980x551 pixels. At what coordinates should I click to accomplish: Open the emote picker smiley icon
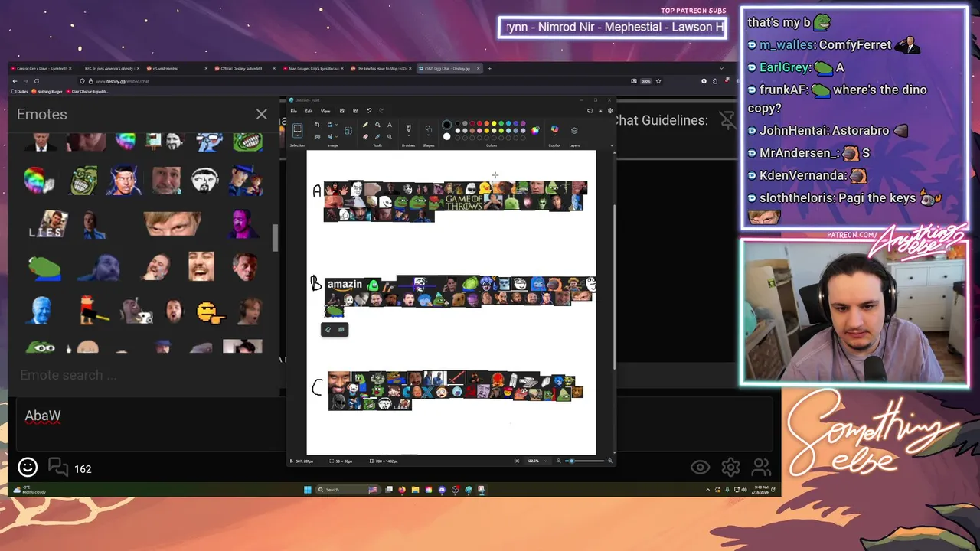click(28, 467)
